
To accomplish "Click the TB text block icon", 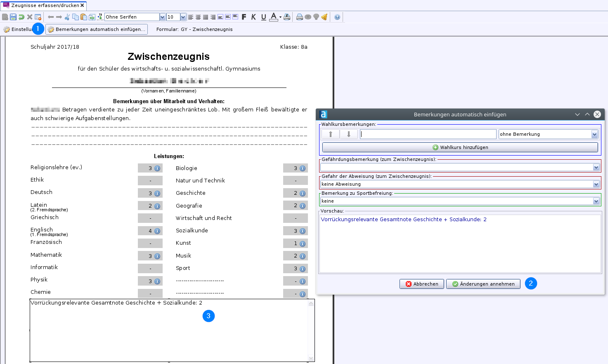I will click(100, 17).
